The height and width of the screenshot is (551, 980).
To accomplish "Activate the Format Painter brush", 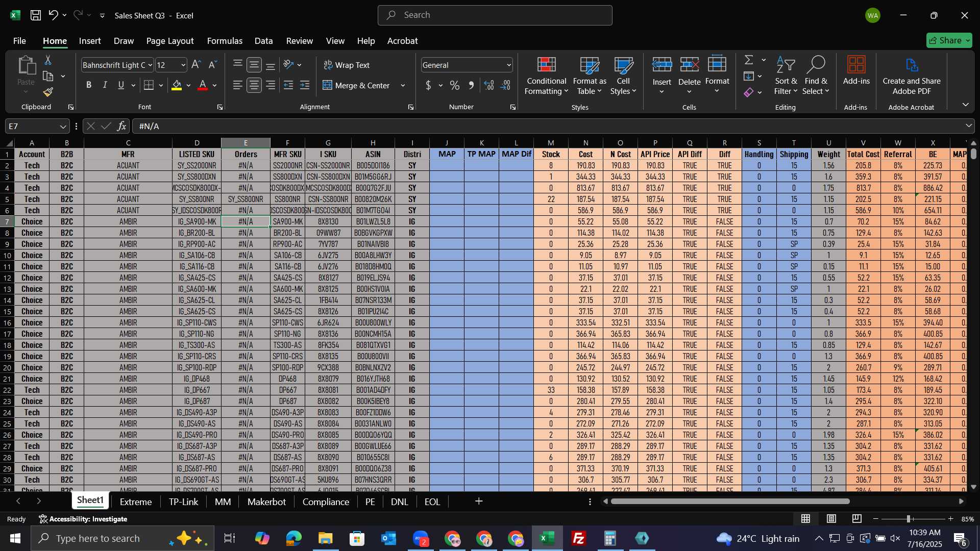I will pos(48,92).
